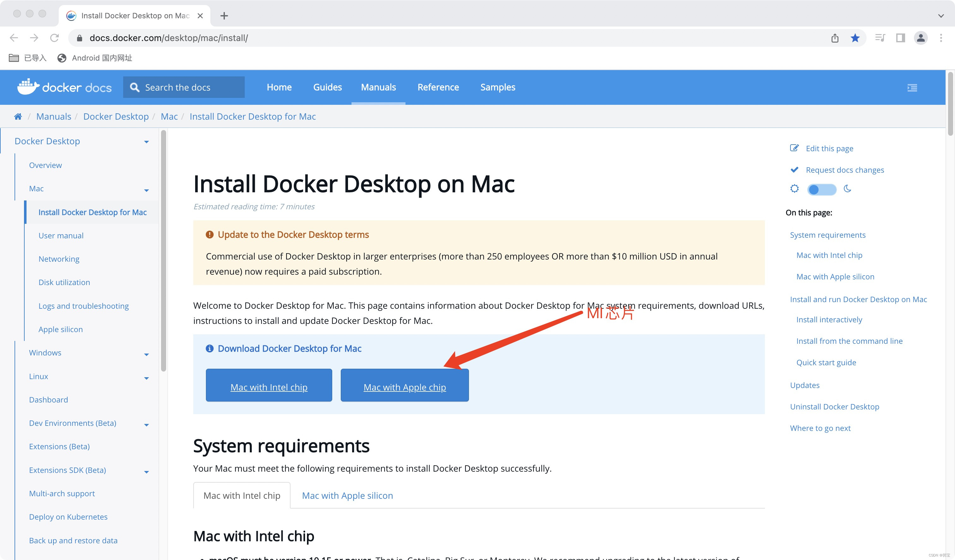Viewport: 955px width, 560px height.
Task: Open the Reference nav item
Action: [x=438, y=87]
